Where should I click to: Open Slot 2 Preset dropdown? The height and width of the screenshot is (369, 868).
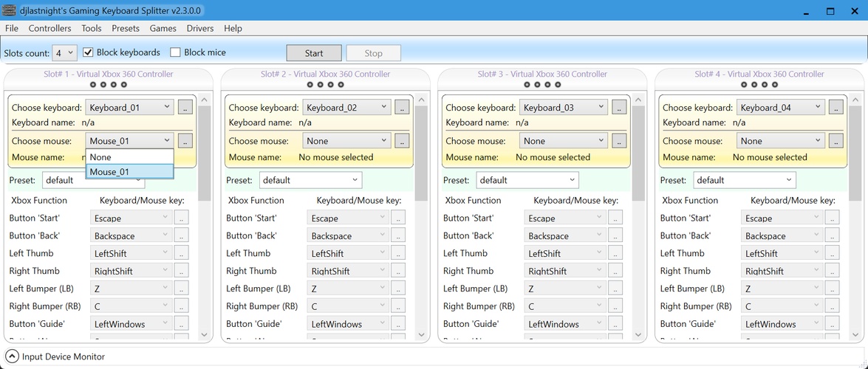[x=310, y=180]
